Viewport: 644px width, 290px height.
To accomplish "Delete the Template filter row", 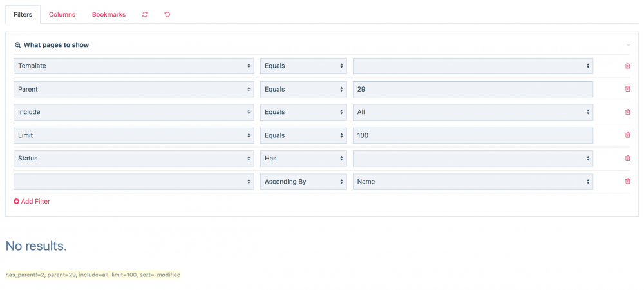I will pyautogui.click(x=627, y=66).
